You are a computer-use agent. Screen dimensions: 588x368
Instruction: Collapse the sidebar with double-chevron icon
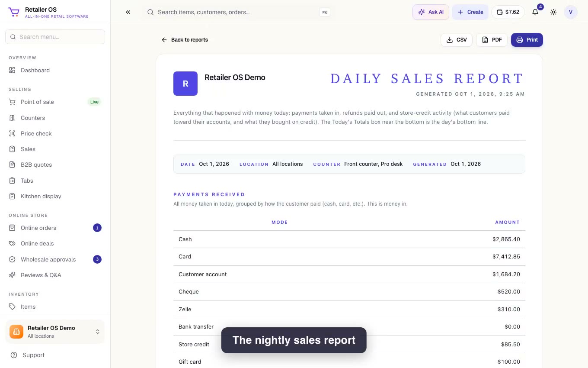pos(128,12)
